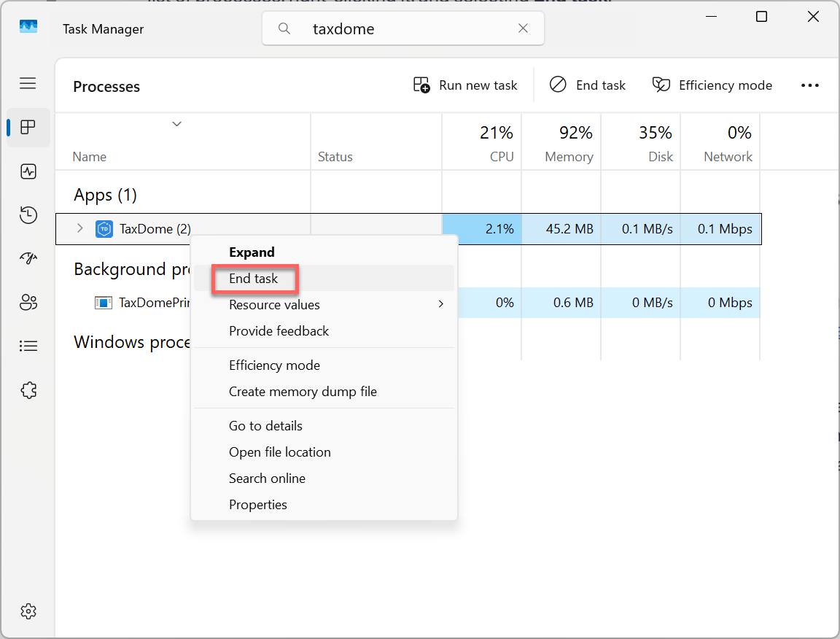This screenshot has width=840, height=639.
Task: Maximize the Task Manager window
Action: [x=761, y=17]
